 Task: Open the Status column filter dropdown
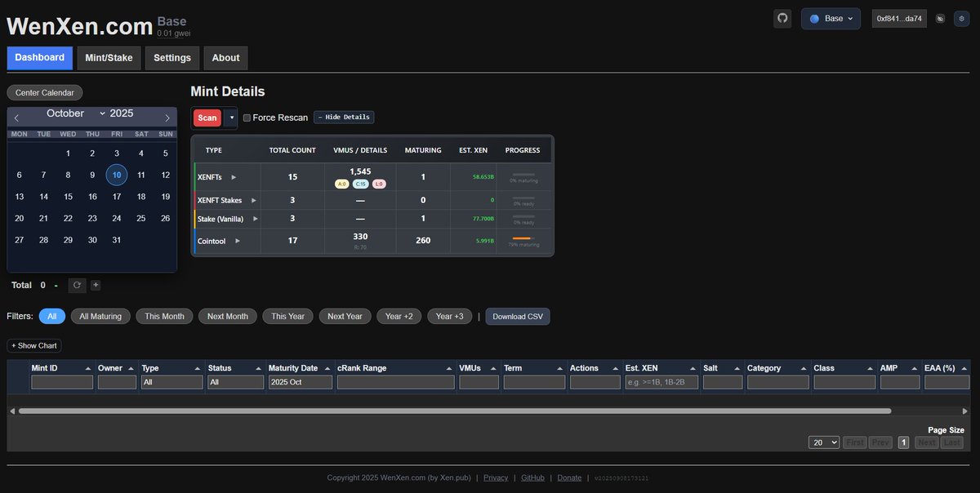point(236,382)
